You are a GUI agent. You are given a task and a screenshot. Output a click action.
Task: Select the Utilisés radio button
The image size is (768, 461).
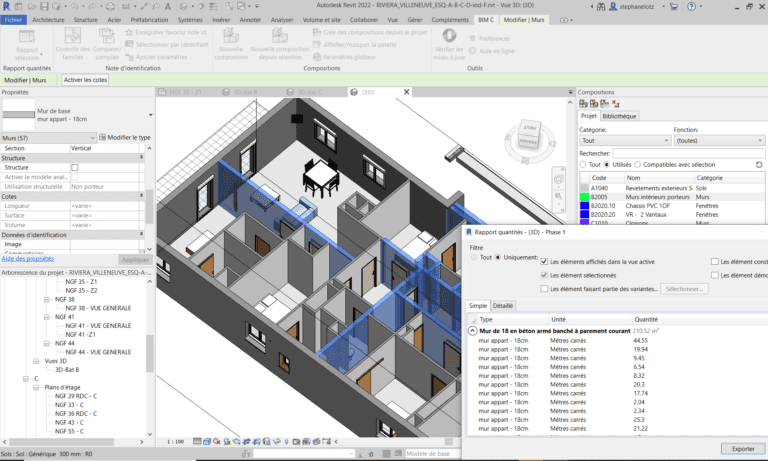606,165
